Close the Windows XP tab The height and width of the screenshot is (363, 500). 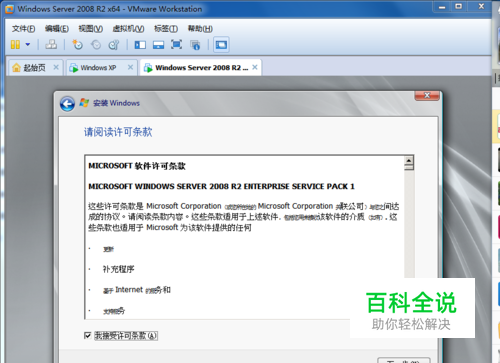[x=130, y=67]
